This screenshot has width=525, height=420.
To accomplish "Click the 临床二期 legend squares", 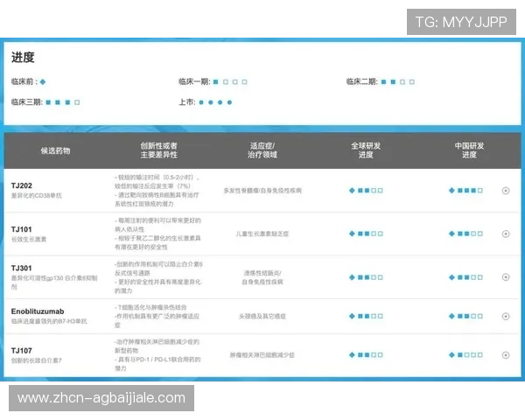I will [398, 81].
